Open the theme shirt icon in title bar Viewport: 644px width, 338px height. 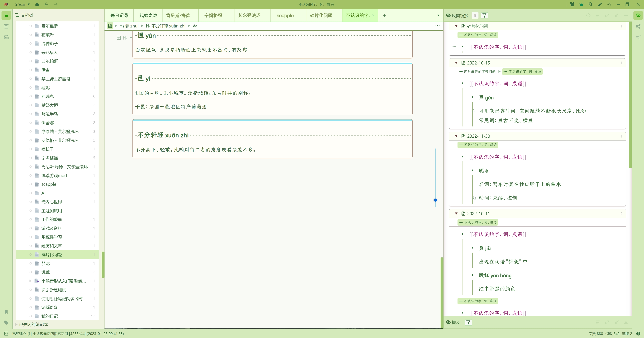pyautogui.click(x=572, y=4)
